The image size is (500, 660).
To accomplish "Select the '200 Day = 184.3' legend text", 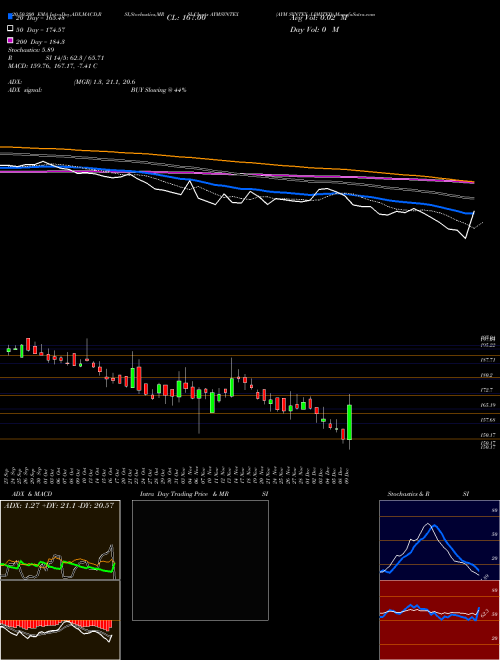I will 40,42.
